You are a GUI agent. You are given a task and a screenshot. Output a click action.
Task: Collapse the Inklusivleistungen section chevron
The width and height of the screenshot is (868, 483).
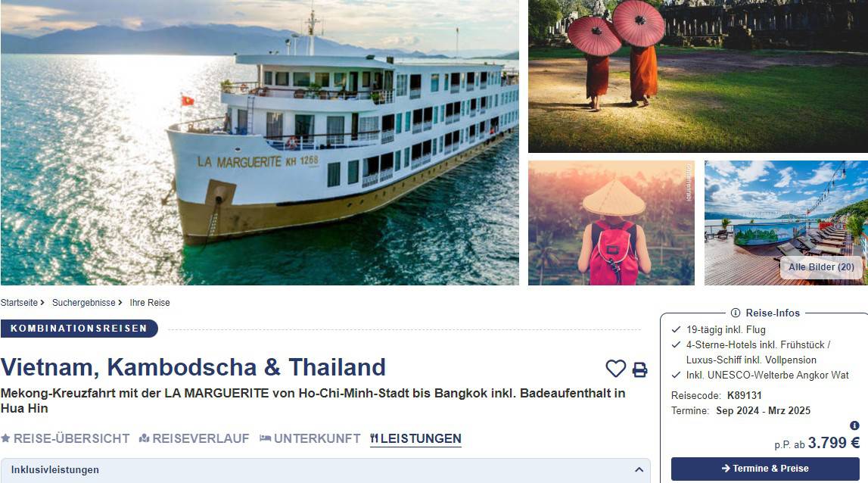(x=639, y=469)
